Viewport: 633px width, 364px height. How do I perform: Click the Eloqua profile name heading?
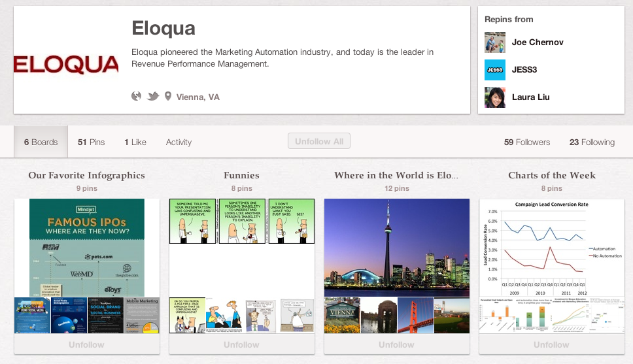pyautogui.click(x=163, y=28)
